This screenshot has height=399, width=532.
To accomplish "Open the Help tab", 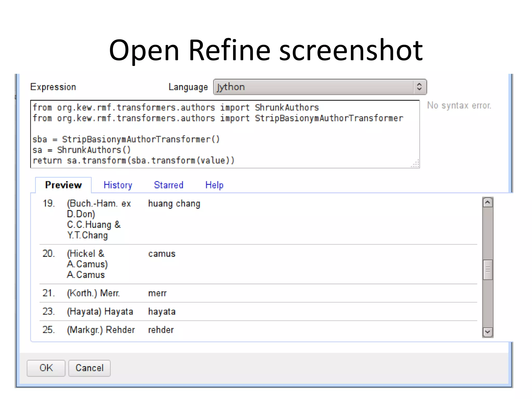I will [x=214, y=185].
